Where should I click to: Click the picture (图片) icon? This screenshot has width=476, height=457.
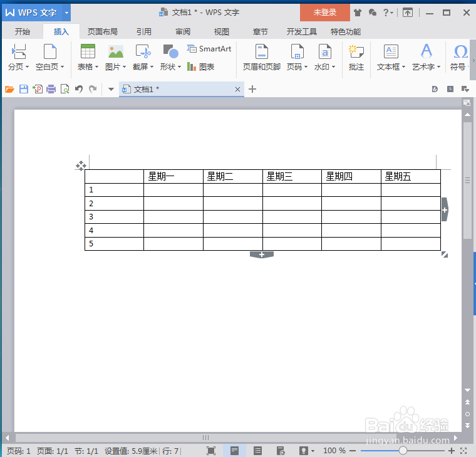116,51
